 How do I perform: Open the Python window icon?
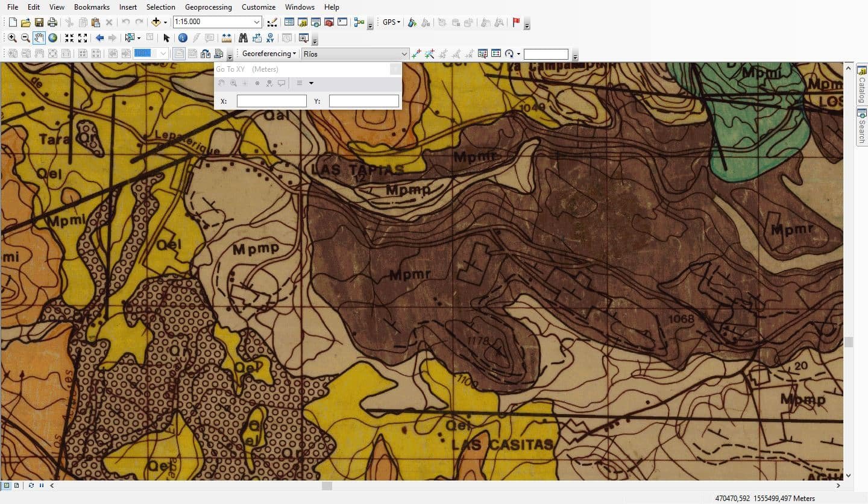pos(342,22)
